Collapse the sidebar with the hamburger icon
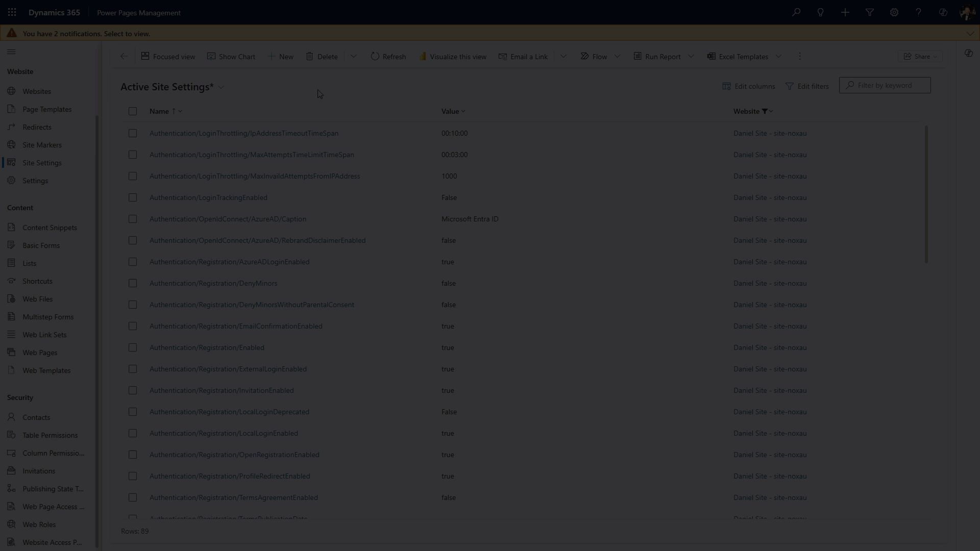 (11, 52)
